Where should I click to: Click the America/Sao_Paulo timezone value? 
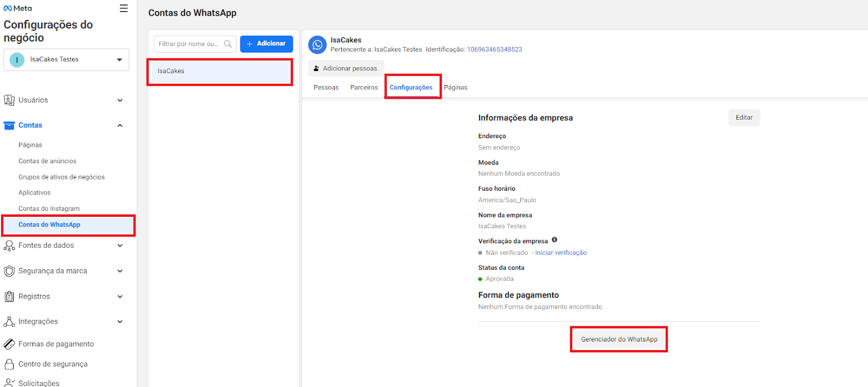[x=507, y=200]
